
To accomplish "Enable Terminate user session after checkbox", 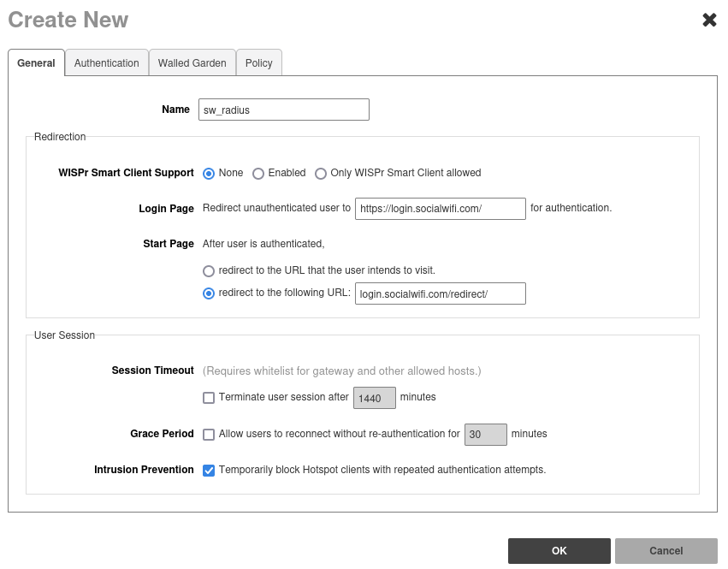I will 209,398.
